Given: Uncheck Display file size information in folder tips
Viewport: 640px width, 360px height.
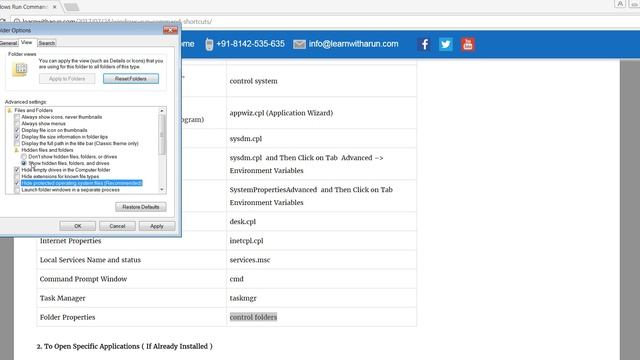Looking at the screenshot, I should pyautogui.click(x=17, y=137).
